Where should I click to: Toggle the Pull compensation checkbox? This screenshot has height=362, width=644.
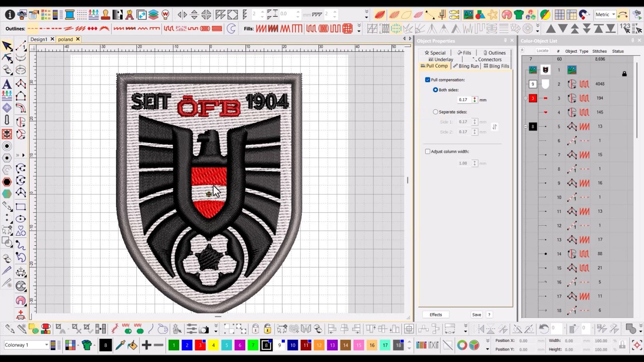pyautogui.click(x=428, y=80)
